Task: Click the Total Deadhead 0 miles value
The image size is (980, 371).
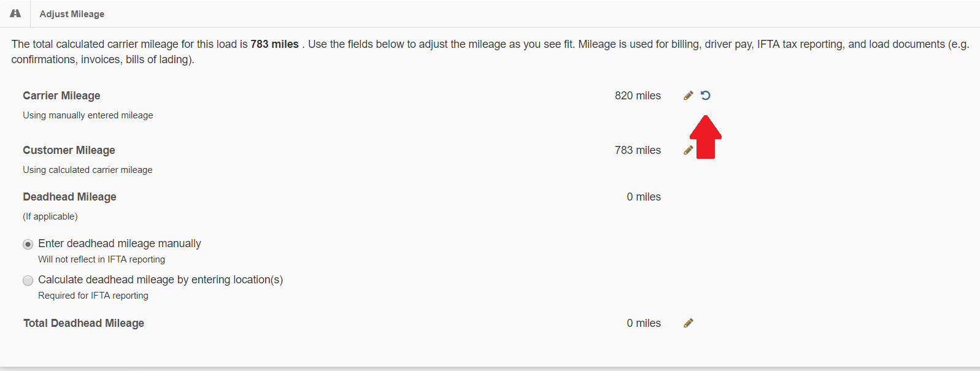Action: (x=644, y=323)
